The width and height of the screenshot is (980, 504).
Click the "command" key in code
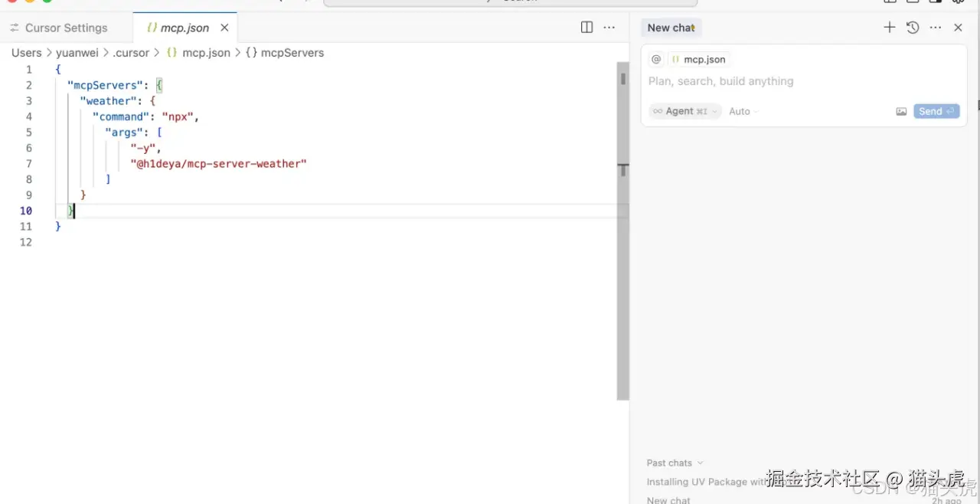coord(121,116)
